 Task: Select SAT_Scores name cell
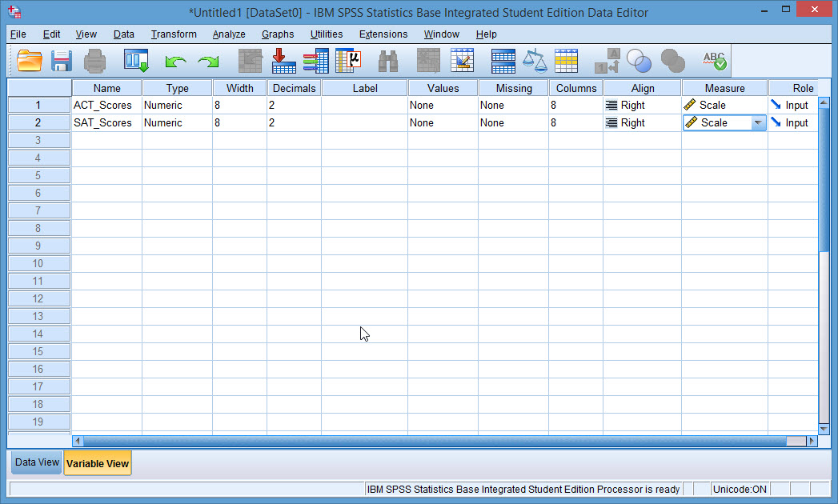(107, 123)
